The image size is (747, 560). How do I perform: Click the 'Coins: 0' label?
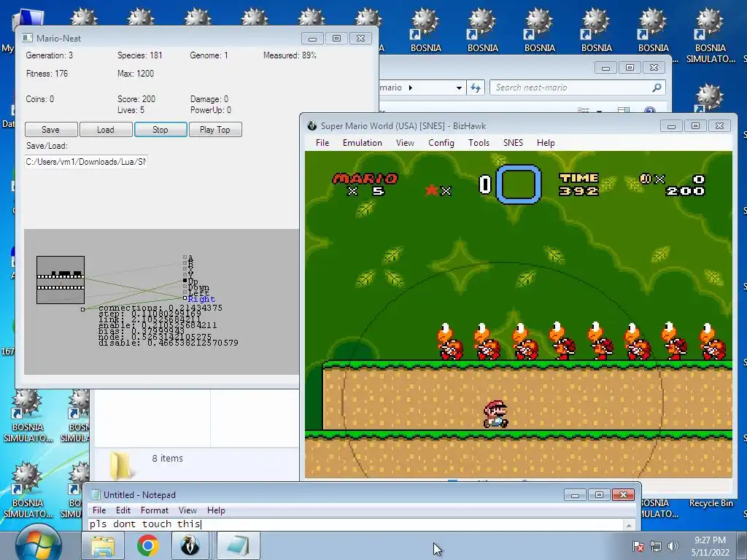click(x=39, y=99)
